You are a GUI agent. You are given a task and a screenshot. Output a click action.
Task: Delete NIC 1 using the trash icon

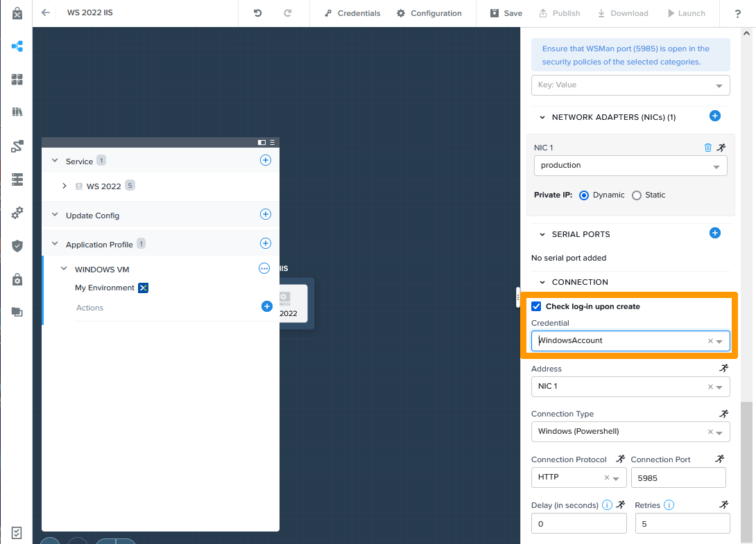click(x=707, y=147)
